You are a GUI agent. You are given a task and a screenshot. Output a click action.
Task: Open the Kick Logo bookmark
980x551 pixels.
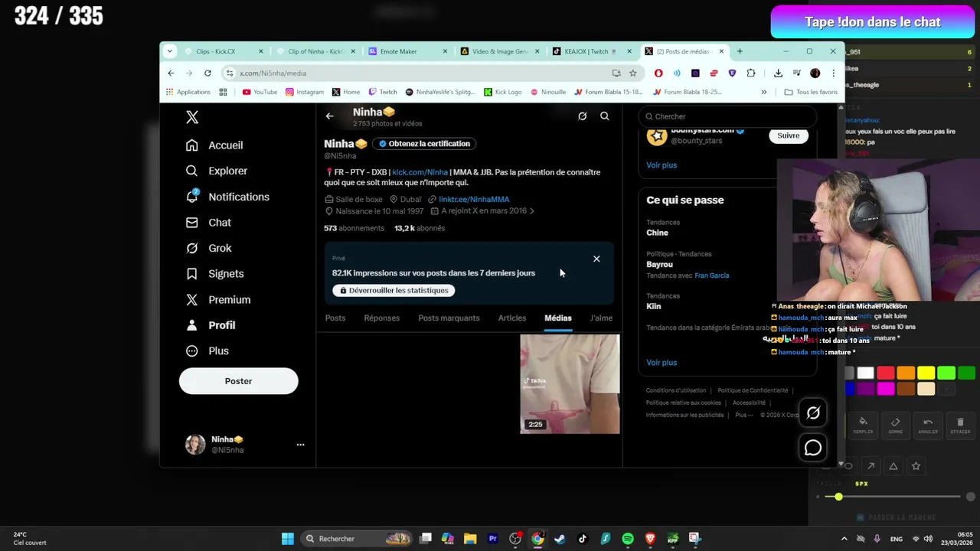tap(503, 92)
